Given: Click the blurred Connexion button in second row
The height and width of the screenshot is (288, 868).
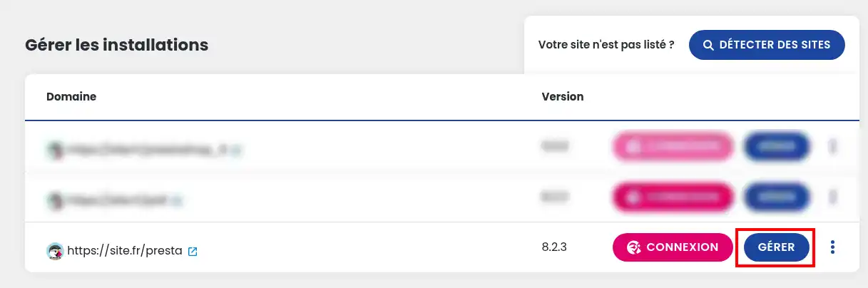Looking at the screenshot, I should [673, 197].
